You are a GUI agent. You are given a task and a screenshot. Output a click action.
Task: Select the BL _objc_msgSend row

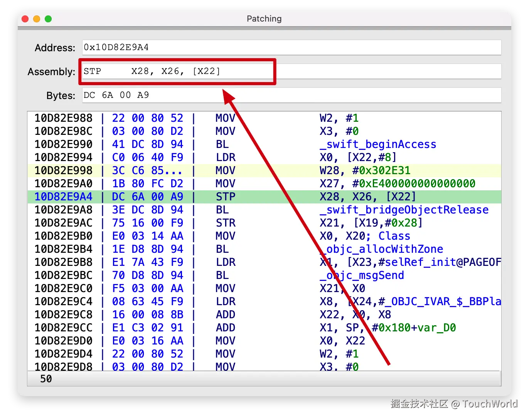pos(264,275)
